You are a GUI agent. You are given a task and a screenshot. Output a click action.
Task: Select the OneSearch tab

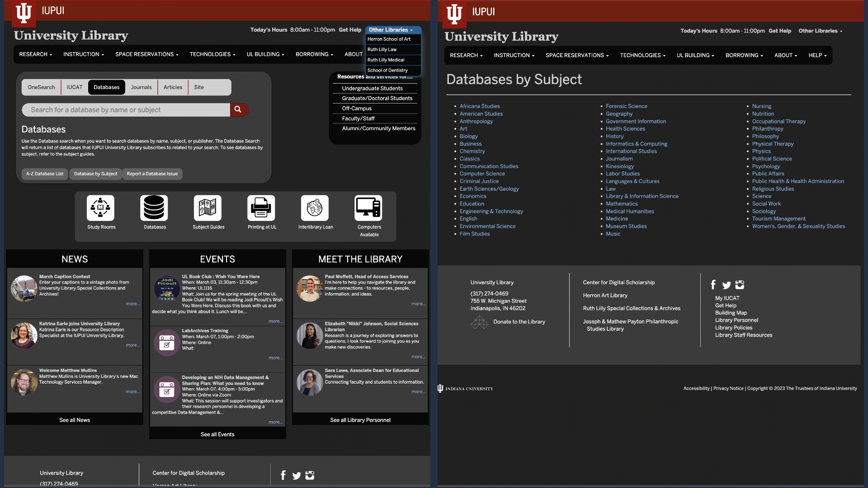[x=41, y=87]
